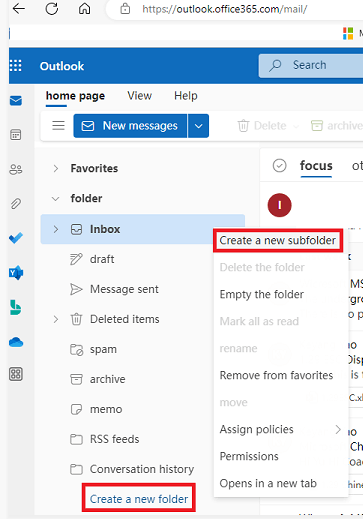The height and width of the screenshot is (519, 363).
Task: Click the Create a new folder link
Action: (x=139, y=499)
